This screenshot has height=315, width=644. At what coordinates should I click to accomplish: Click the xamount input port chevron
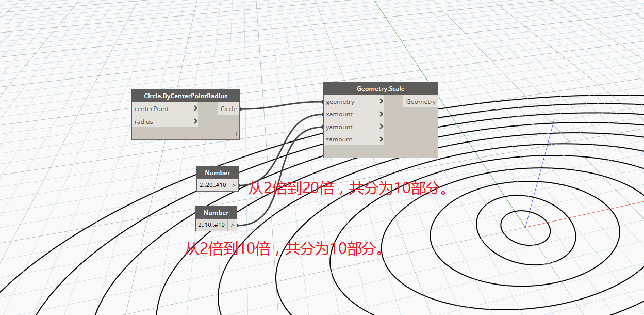pos(381,114)
